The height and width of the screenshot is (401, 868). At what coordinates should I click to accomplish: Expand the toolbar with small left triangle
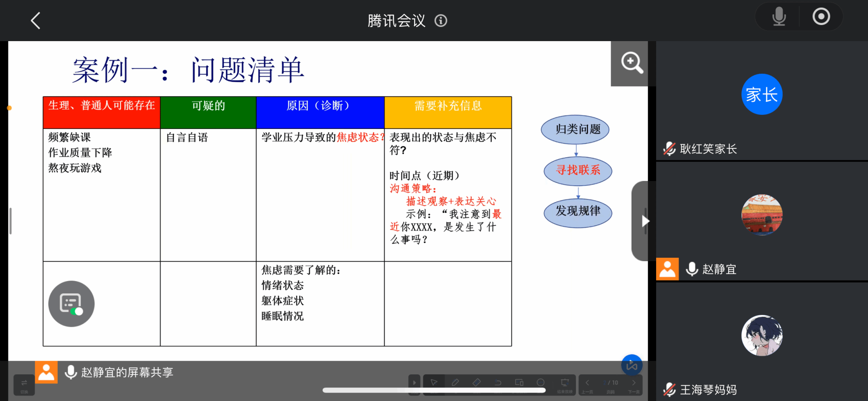coord(414,383)
